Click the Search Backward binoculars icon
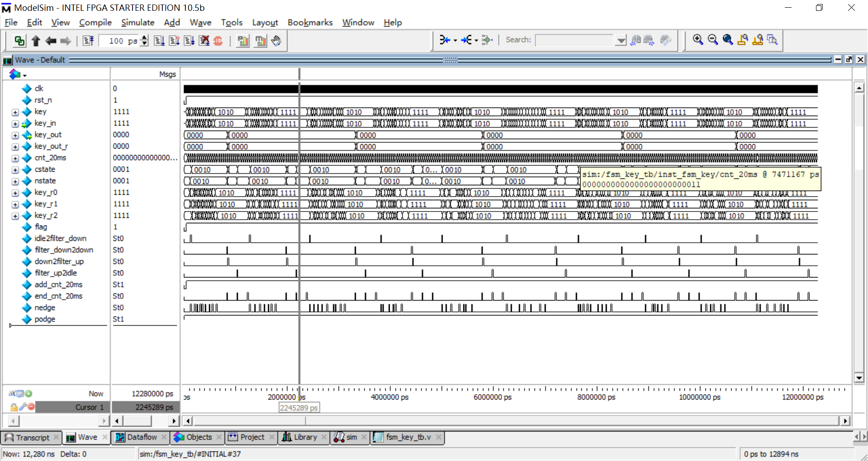 point(636,40)
